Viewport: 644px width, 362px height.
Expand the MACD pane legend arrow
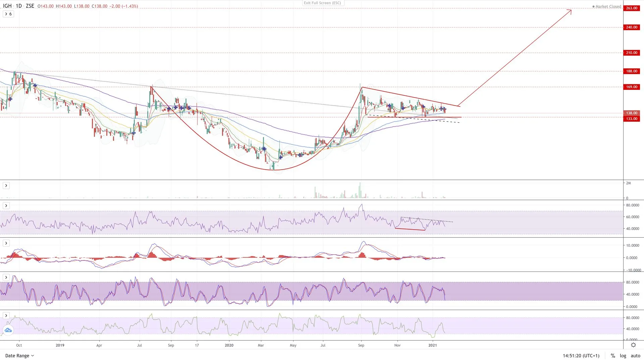(6, 243)
